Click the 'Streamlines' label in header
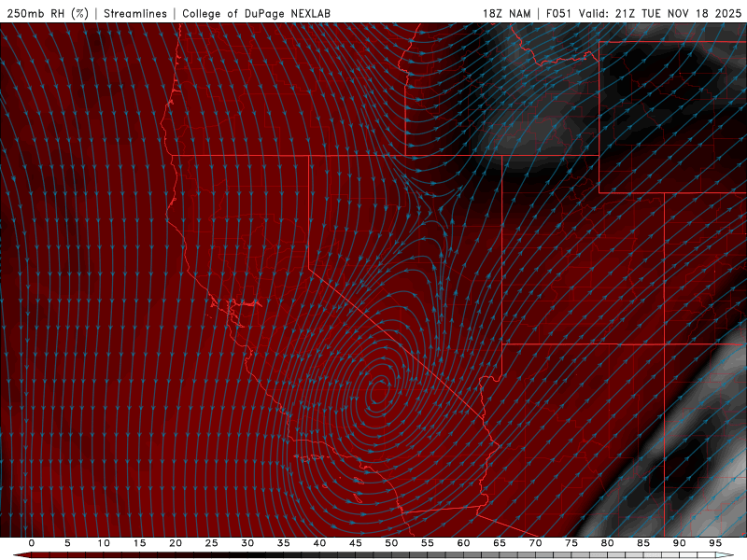 (135, 13)
